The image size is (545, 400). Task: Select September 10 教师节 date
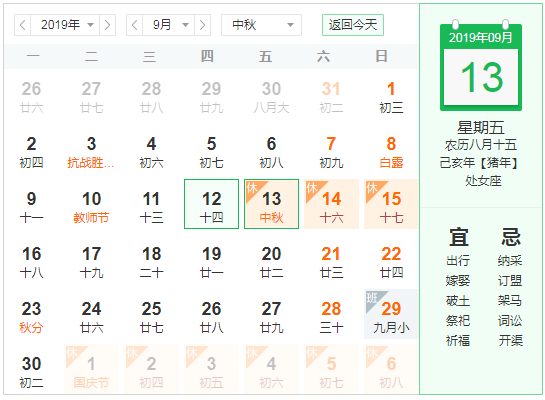91,207
